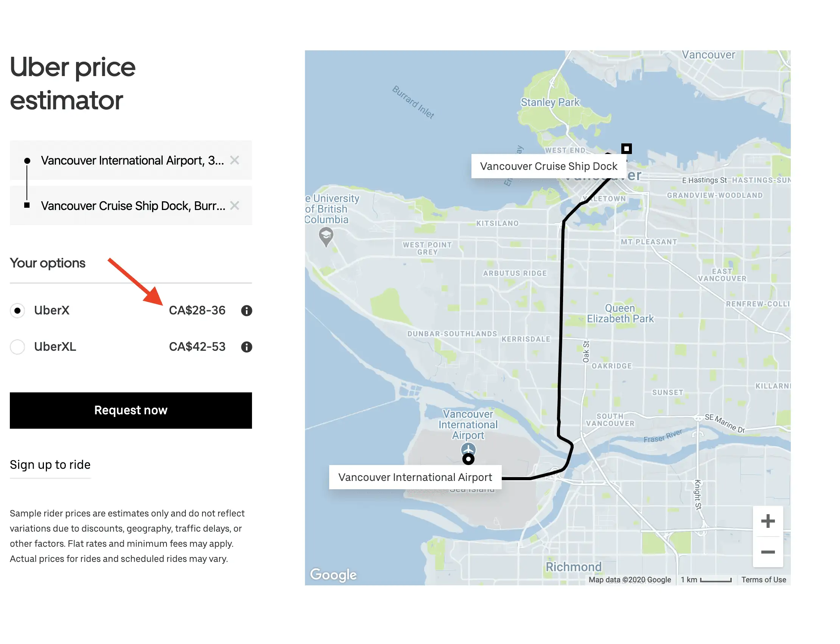Clear the Vancouver Cruise Ship Dock destination
Screen dimensions: 840x644
(235, 206)
